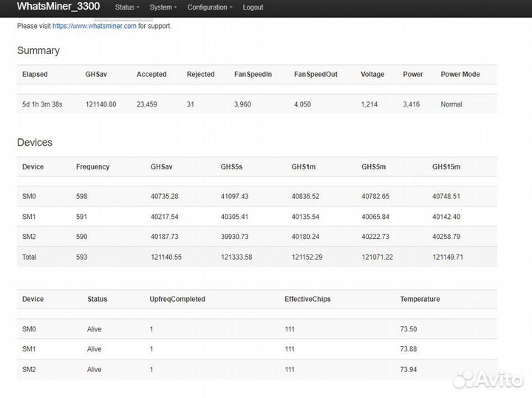Select SM0 frequency value 598
The height and width of the screenshot is (398, 532).
pos(81,196)
